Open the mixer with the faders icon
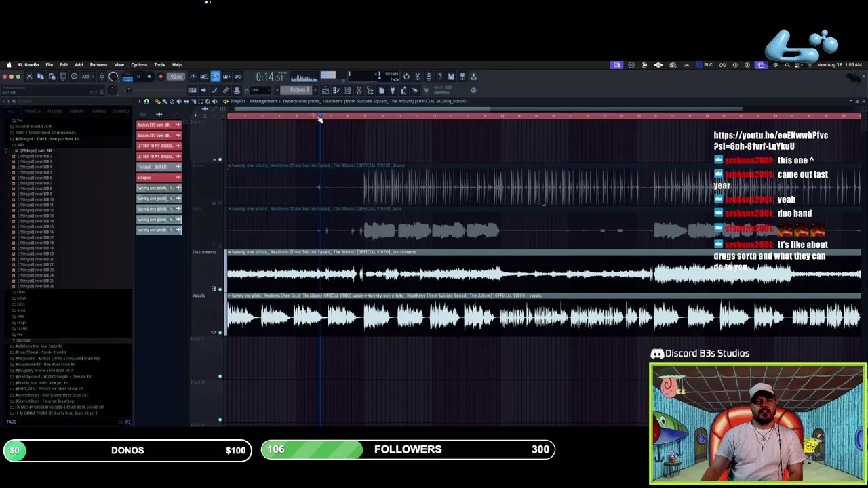 tap(359, 90)
